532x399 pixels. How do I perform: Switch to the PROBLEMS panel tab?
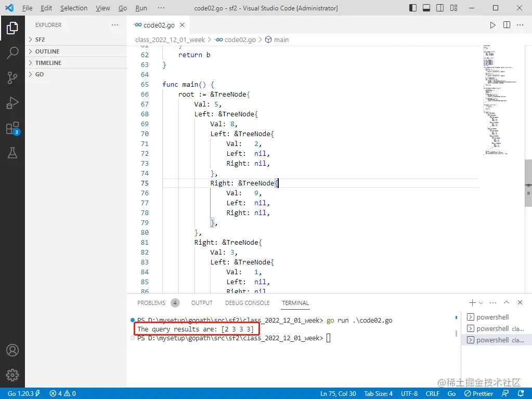(158, 303)
